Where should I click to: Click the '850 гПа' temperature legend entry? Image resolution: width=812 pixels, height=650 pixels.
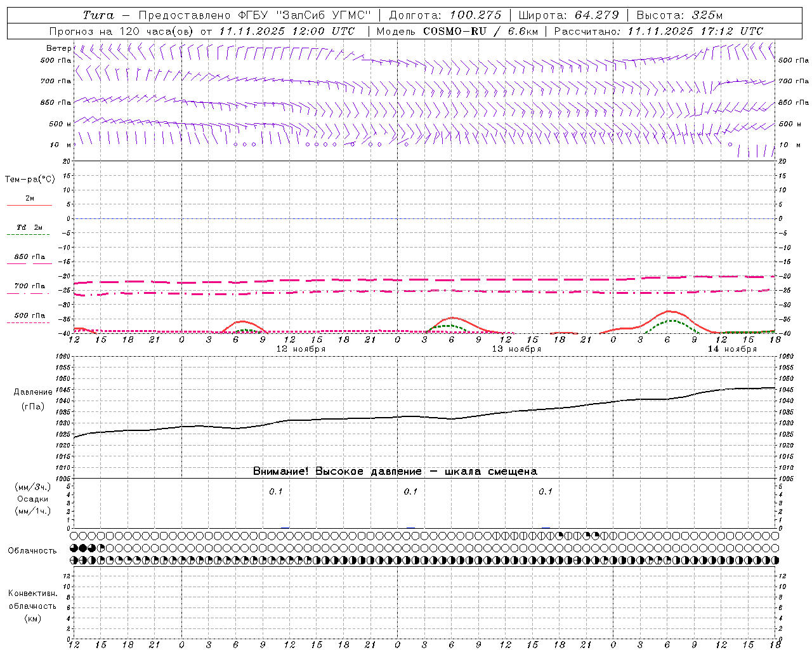tap(29, 257)
